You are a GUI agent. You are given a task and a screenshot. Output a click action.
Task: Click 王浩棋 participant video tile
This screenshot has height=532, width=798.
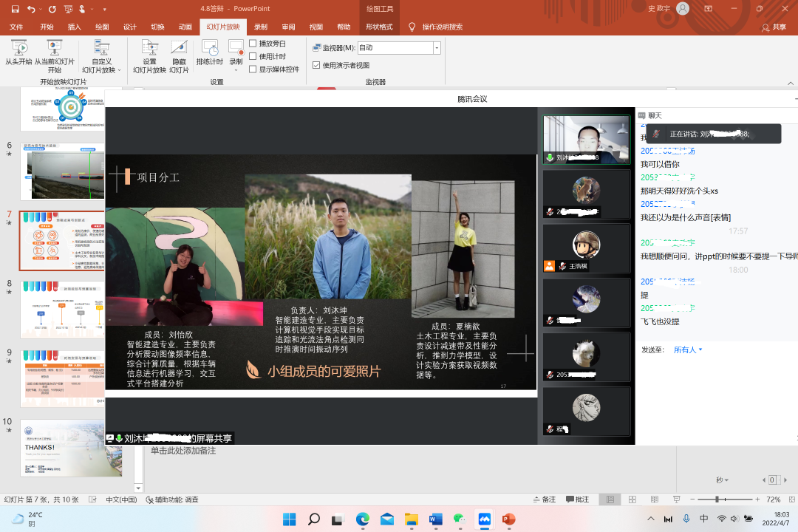point(586,248)
